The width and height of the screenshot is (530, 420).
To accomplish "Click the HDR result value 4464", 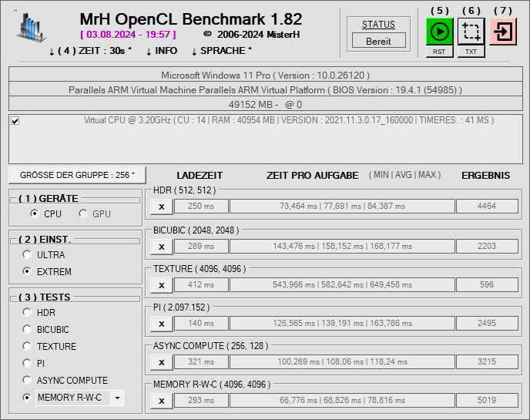I will tap(487, 206).
